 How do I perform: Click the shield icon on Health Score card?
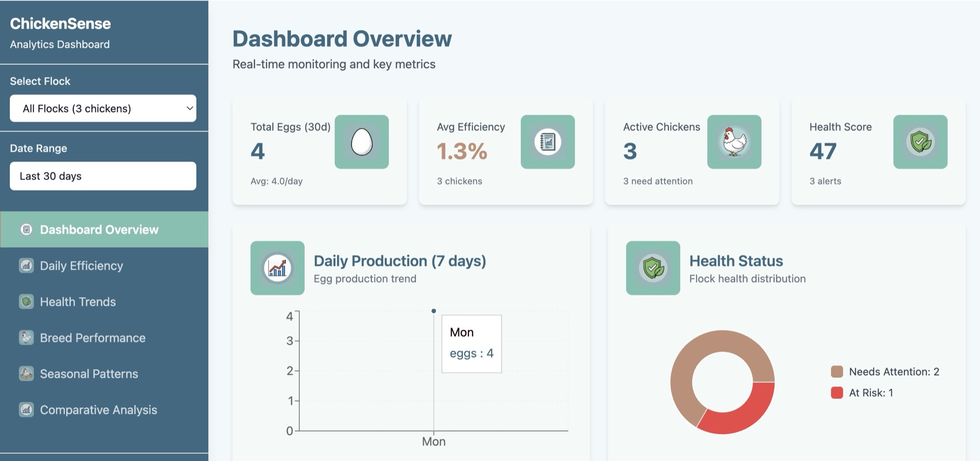pos(920,142)
